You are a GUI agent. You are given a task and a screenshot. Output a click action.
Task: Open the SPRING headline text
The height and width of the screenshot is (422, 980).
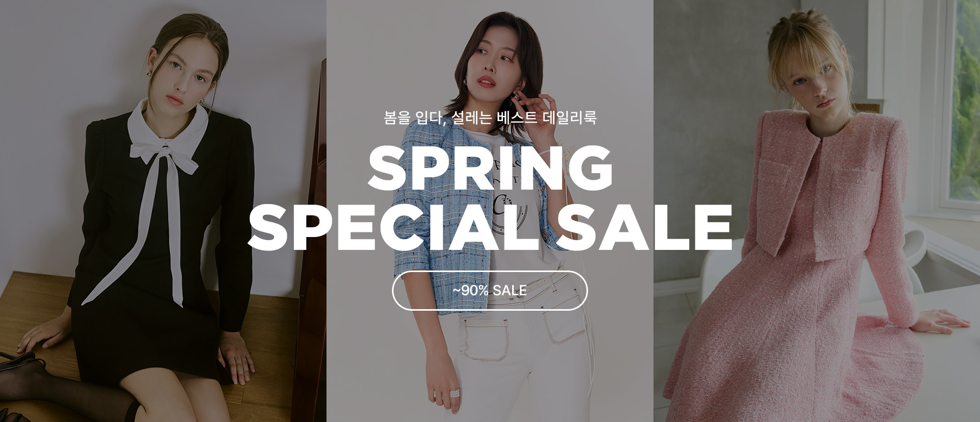tap(490, 168)
